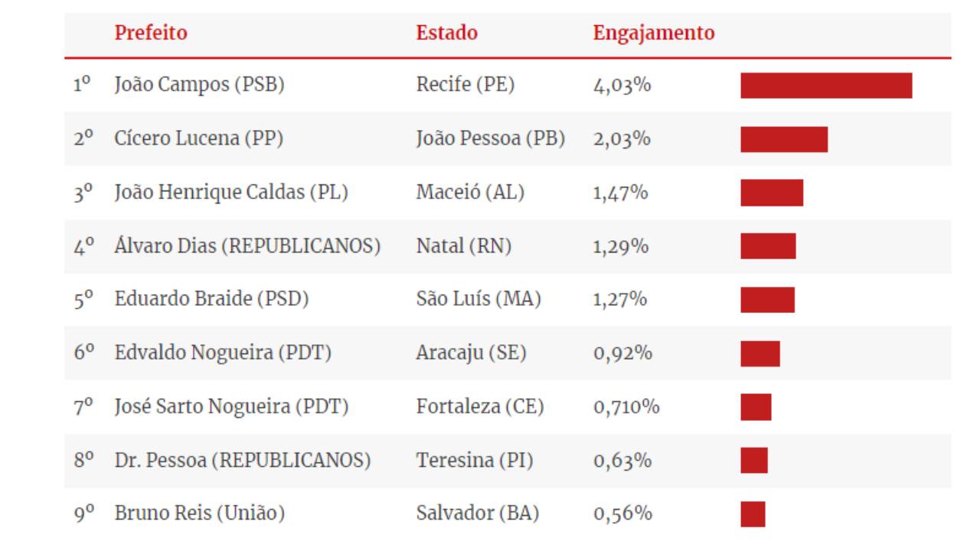Click José Sarto Nogueira (PDT)
This screenshot has width=980, height=551.
pos(231,407)
